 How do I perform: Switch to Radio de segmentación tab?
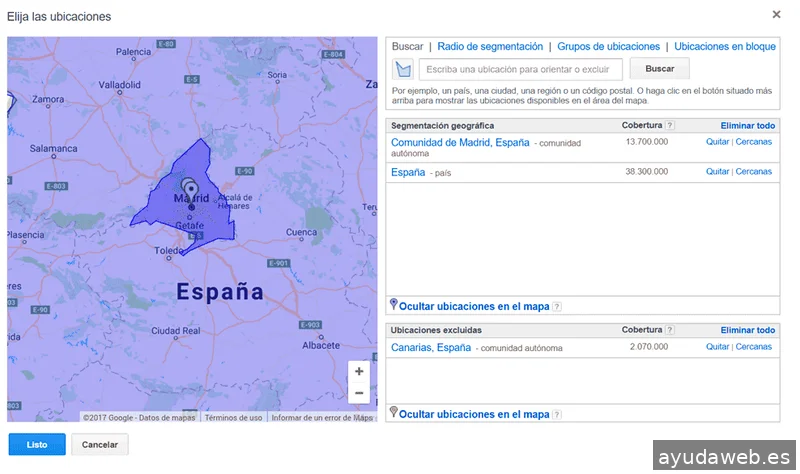point(490,46)
